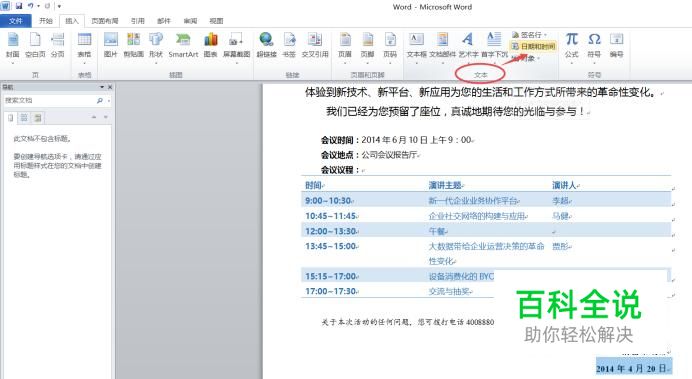Repeat the last action in Quick Access Toolbar
This screenshot has width=692, height=379.
[x=47, y=6]
